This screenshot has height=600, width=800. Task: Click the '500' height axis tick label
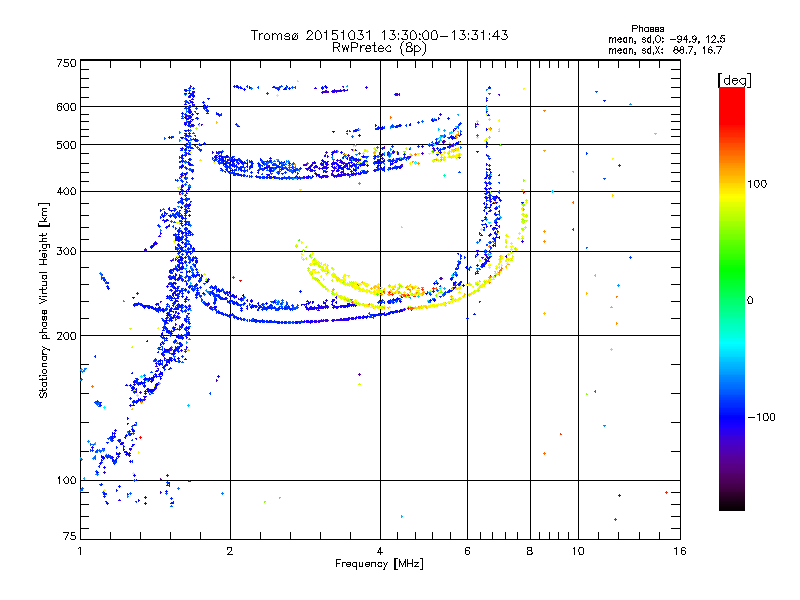pos(66,145)
